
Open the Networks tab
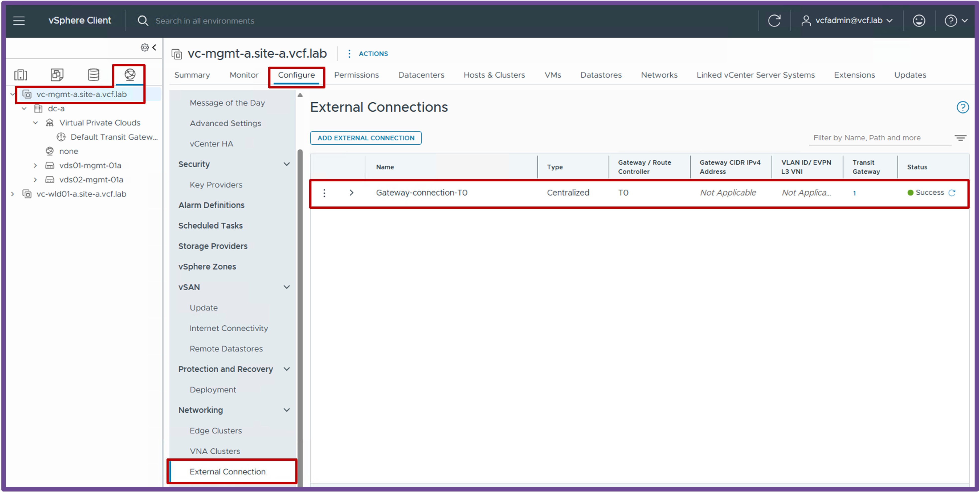[x=659, y=75]
